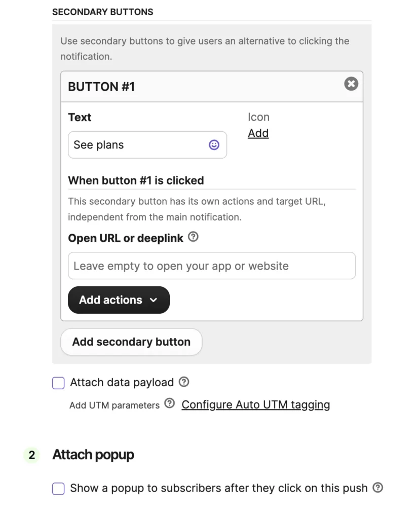Viewport: 420px width, 519px height.
Task: Click the Open URL or deeplink label
Action: [x=126, y=238]
